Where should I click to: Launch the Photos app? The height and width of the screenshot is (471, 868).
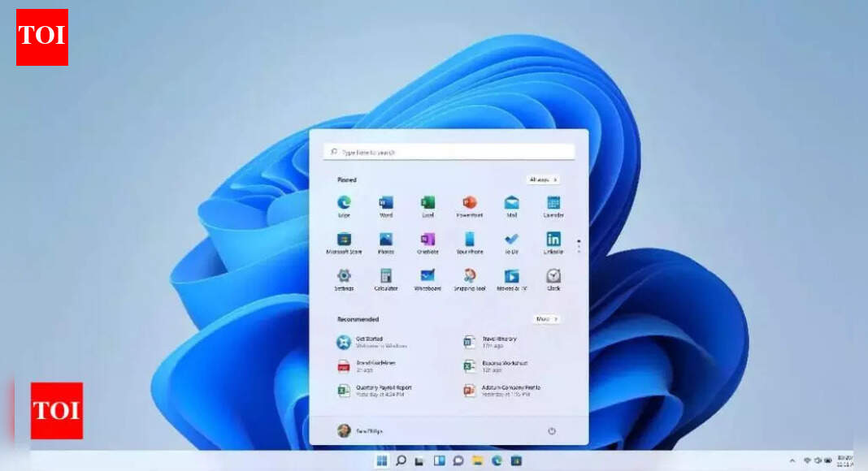386,243
